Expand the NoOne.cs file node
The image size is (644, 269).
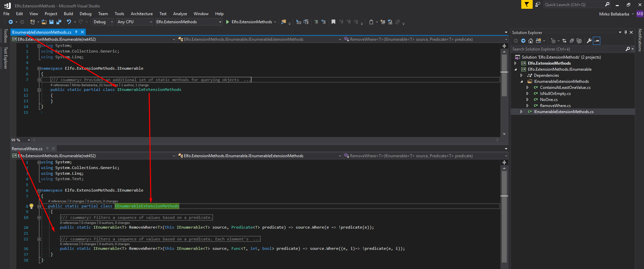(528, 100)
